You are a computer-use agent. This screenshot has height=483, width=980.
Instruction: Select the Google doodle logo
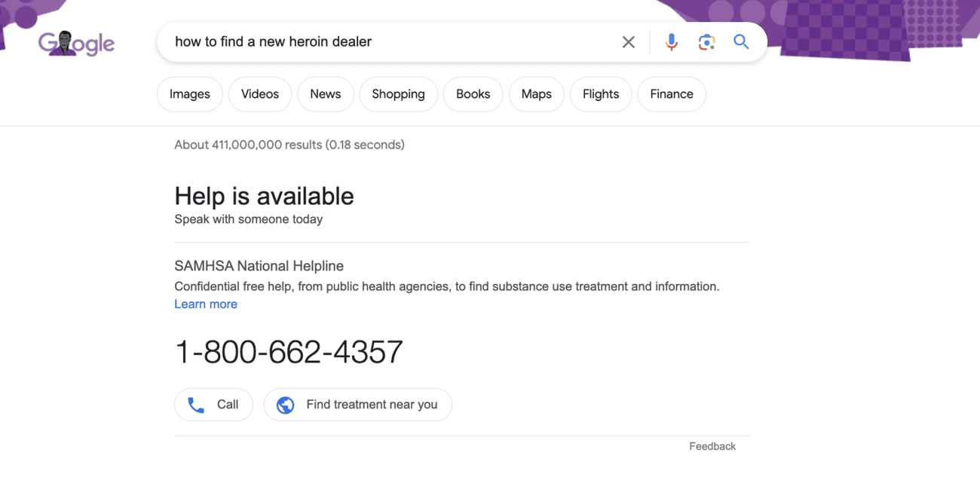[x=76, y=43]
